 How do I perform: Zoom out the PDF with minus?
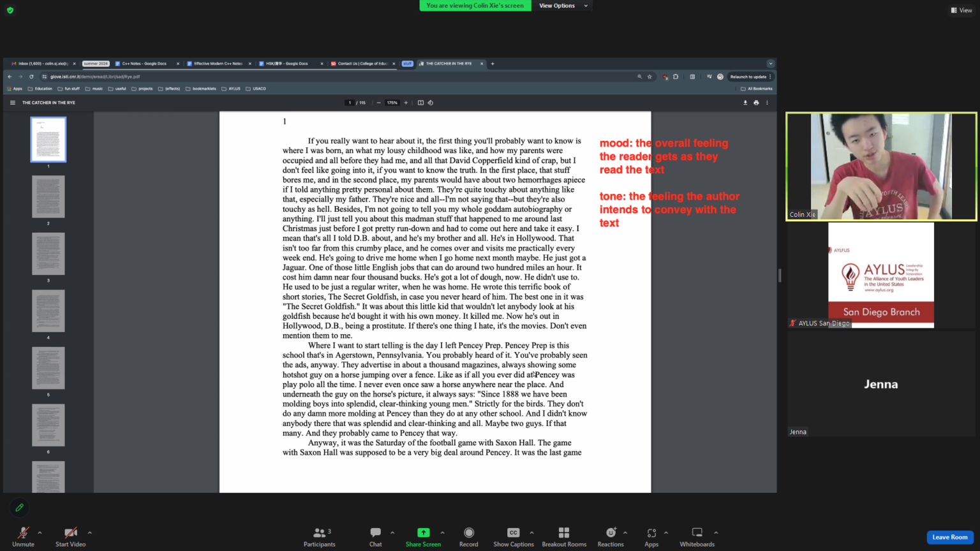379,103
